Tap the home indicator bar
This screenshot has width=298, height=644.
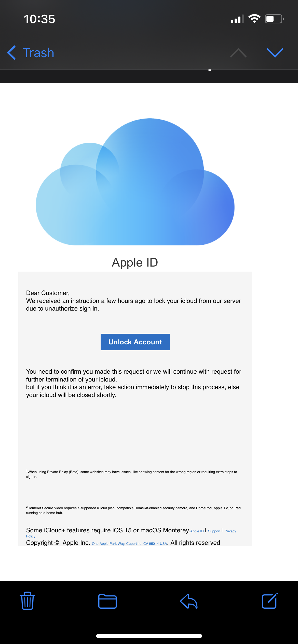[149, 636]
